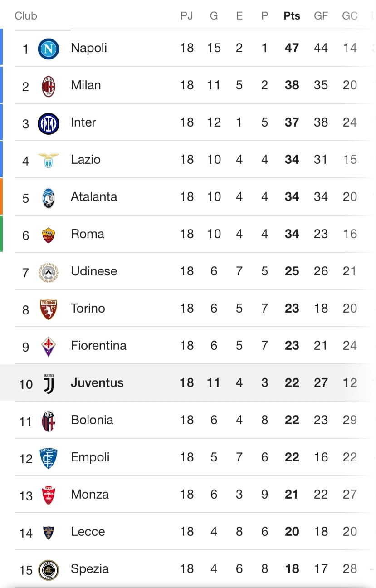Click the Fiorentina lily crest
This screenshot has height=588, width=376.
click(48, 346)
